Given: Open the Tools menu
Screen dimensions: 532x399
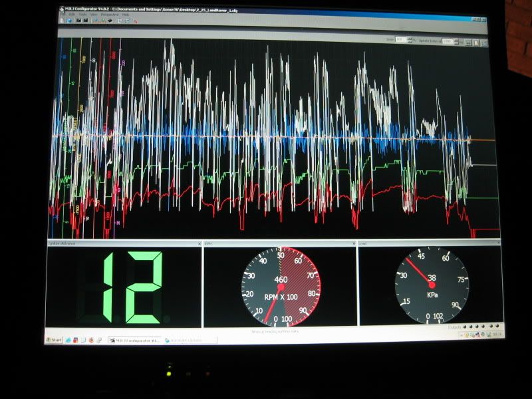Looking at the screenshot, I should pyautogui.click(x=83, y=14).
